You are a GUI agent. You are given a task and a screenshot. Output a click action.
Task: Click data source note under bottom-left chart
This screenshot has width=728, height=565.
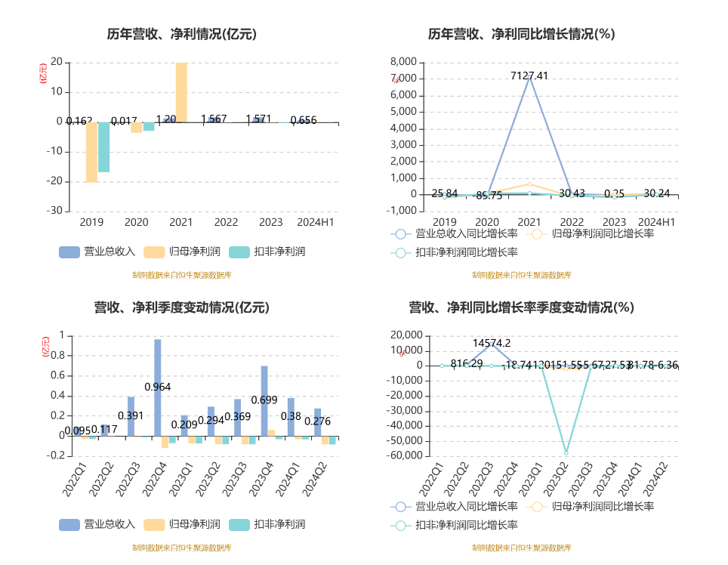pyautogui.click(x=181, y=548)
